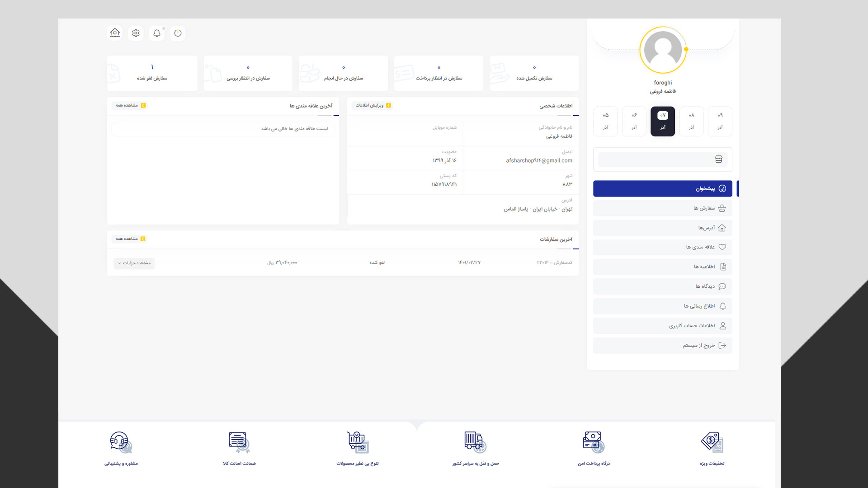The image size is (868, 488).
Task: Expand the مشاهده جزئیات order details dropdown
Action: coord(134,263)
